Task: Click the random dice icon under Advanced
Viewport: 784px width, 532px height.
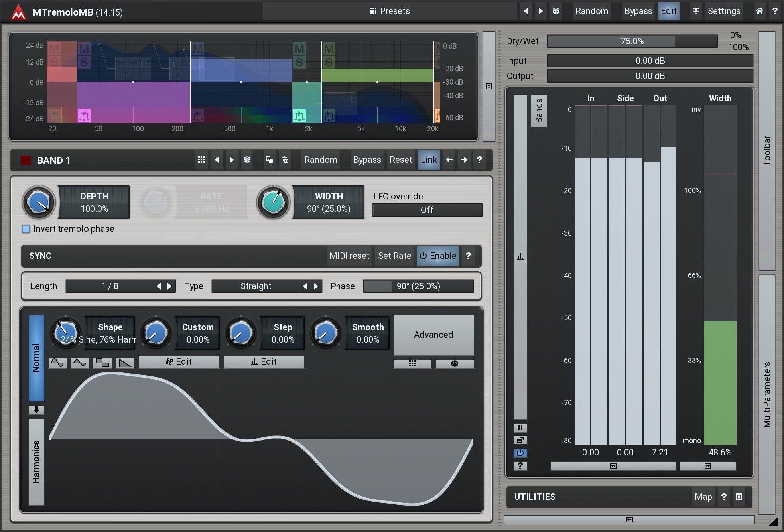Action: (455, 363)
